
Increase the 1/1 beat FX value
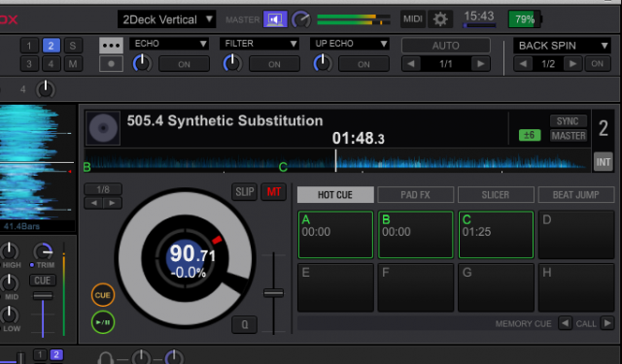pos(481,64)
